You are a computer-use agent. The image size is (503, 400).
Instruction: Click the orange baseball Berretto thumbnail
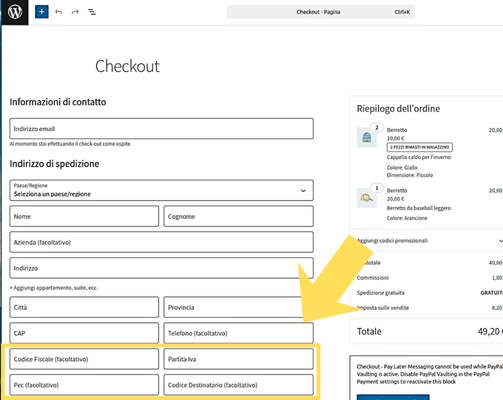pyautogui.click(x=367, y=198)
